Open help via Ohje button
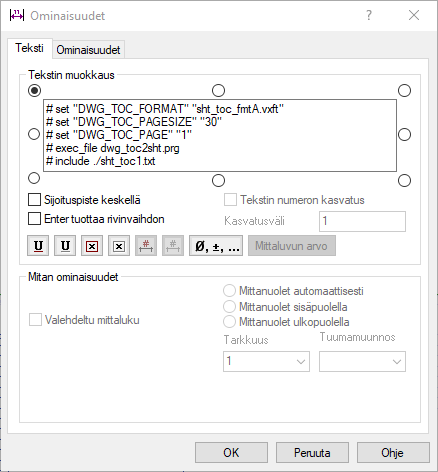Screen dimensions: 438x472 [393, 453]
